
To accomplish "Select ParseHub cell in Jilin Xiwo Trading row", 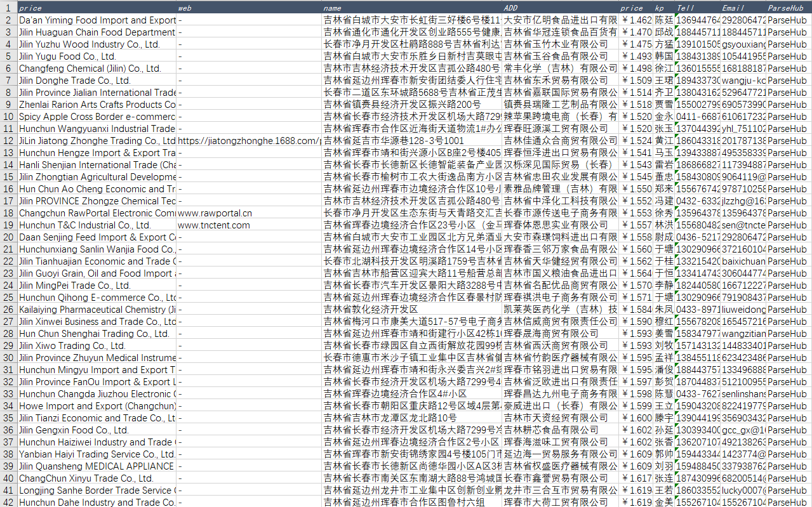I will (789, 346).
